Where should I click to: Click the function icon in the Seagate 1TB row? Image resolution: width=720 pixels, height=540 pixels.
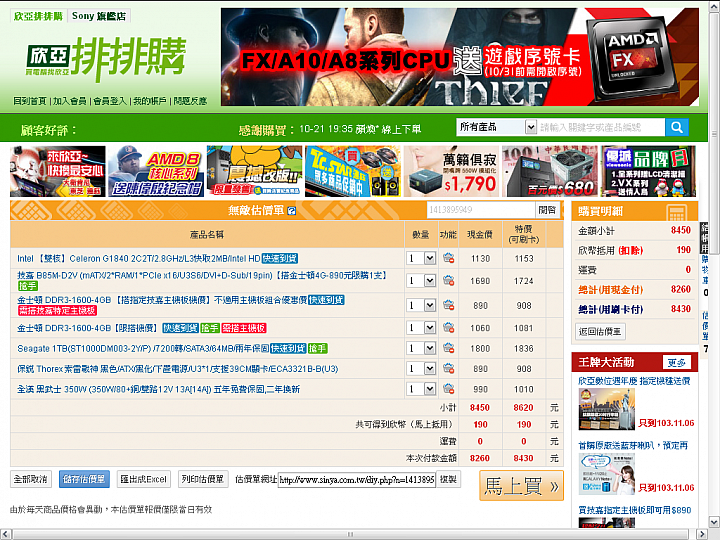tap(449, 348)
